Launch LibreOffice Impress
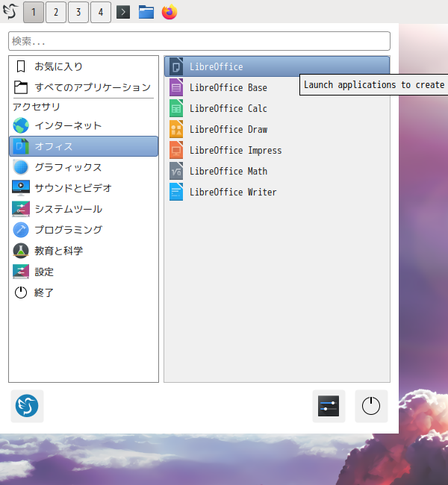This screenshot has width=448, height=485. (x=277, y=150)
